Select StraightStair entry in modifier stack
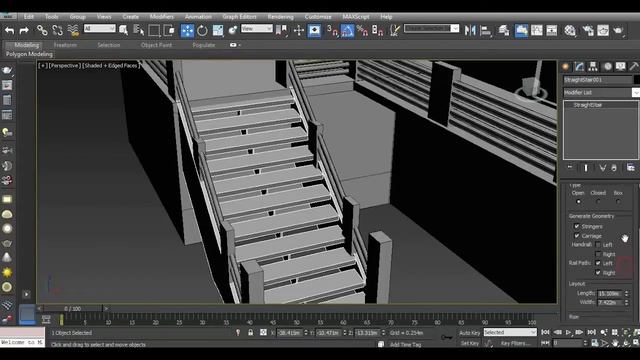Image resolution: width=640 pixels, height=360 pixels. (588, 105)
